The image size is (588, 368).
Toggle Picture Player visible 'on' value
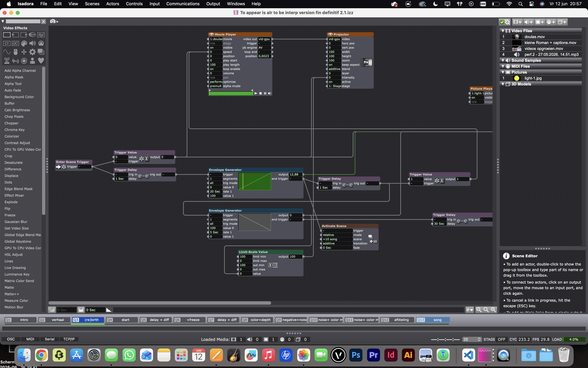click(x=477, y=98)
